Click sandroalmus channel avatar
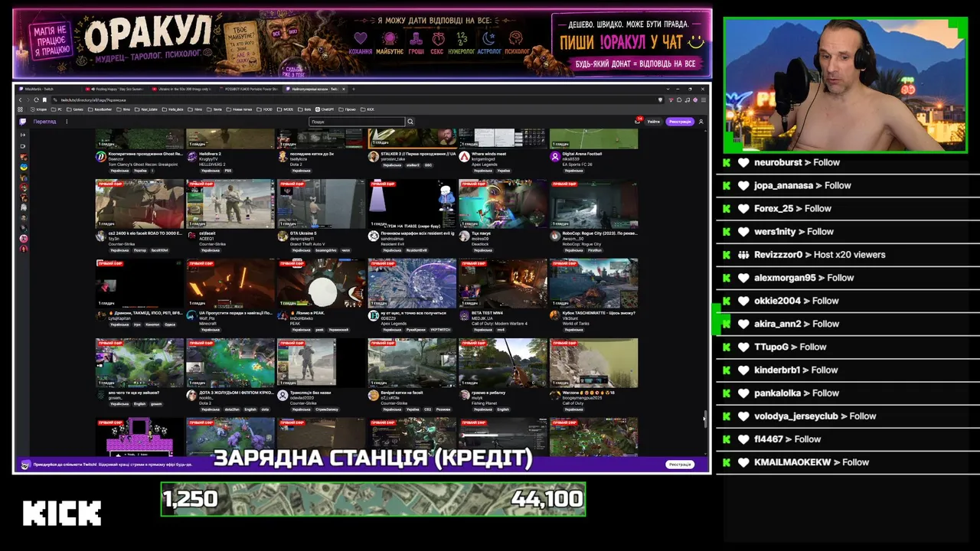 [x=374, y=236]
